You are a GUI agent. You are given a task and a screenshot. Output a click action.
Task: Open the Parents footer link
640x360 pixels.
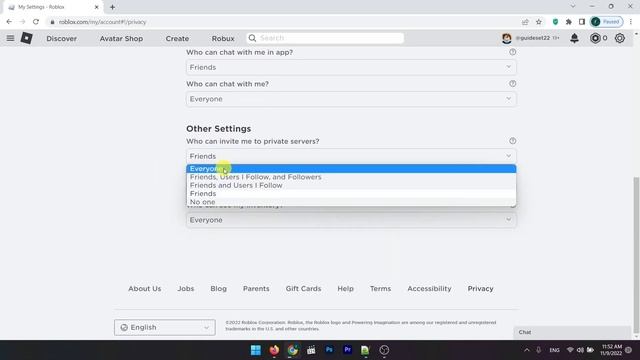coord(256,289)
